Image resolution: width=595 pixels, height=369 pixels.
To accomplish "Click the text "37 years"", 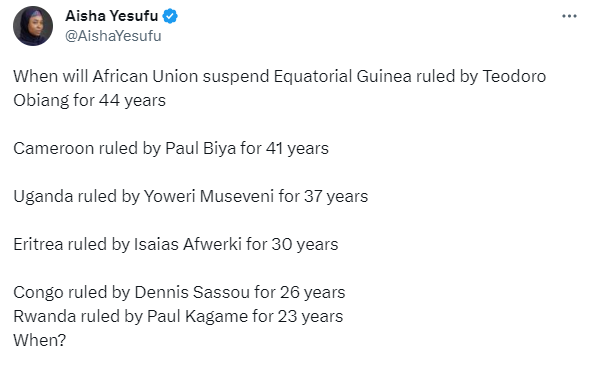I will pyautogui.click(x=336, y=197).
